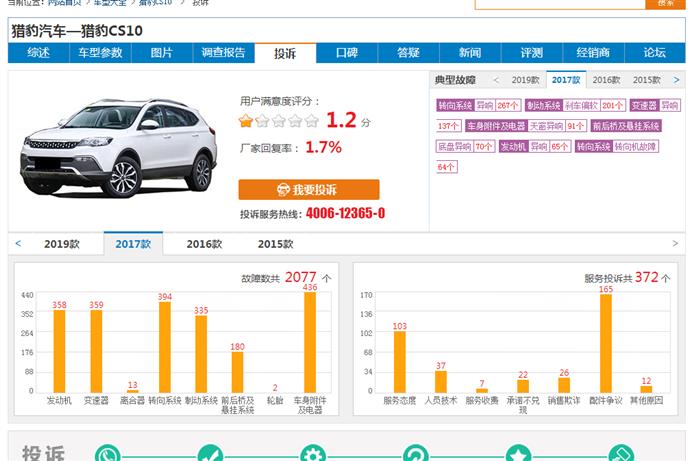
Task: Click the orange search button at top
Action: tap(665, 4)
